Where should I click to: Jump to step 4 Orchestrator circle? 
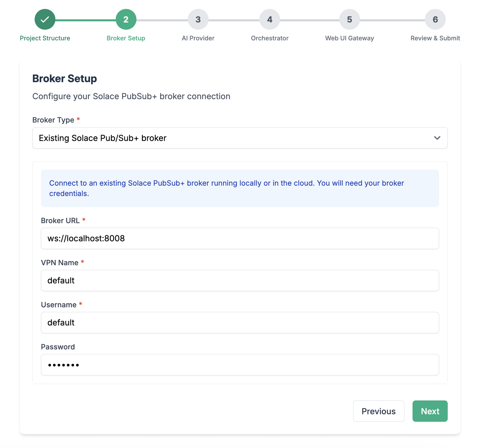click(270, 19)
